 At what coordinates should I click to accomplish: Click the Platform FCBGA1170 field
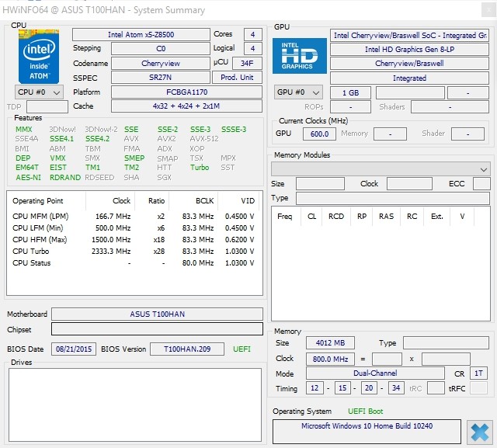(186, 92)
